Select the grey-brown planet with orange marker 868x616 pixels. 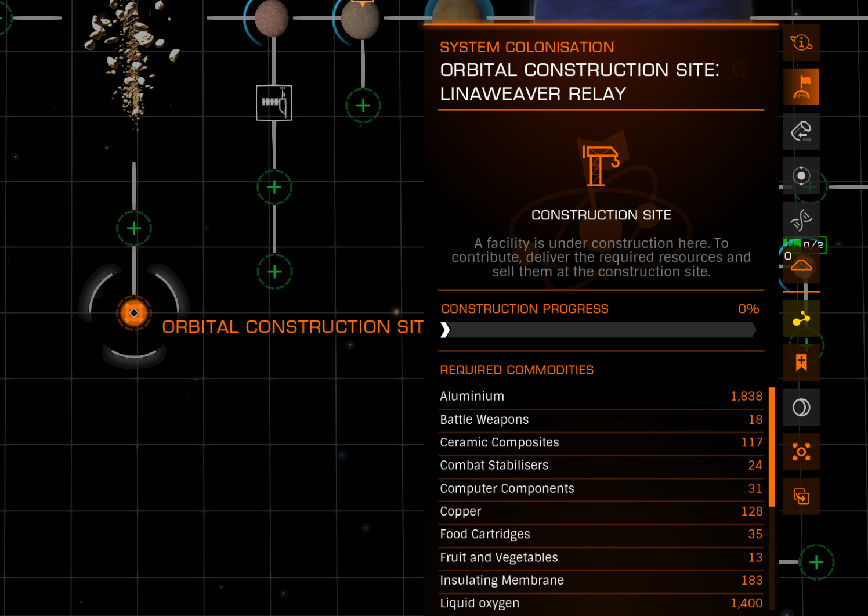point(360,19)
